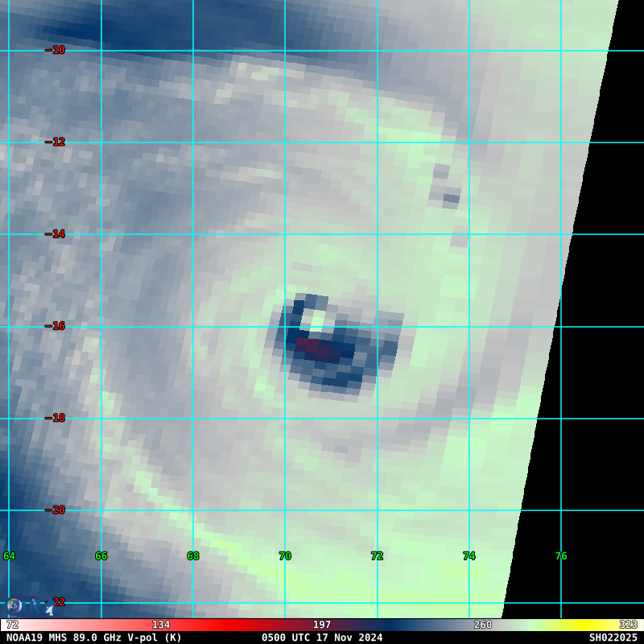Image resolution: width=644 pixels, height=644 pixels.
Task: Select the -14 latitude label
Action: pos(56,234)
